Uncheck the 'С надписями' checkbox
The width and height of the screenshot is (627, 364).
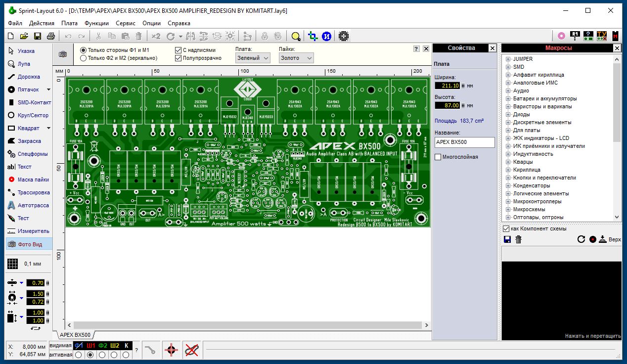[179, 50]
